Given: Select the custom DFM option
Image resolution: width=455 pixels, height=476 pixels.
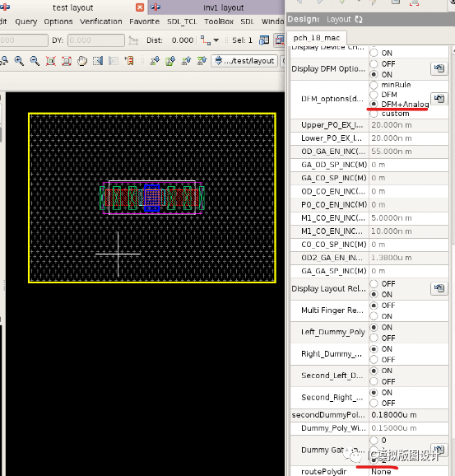Looking at the screenshot, I should 374,114.
